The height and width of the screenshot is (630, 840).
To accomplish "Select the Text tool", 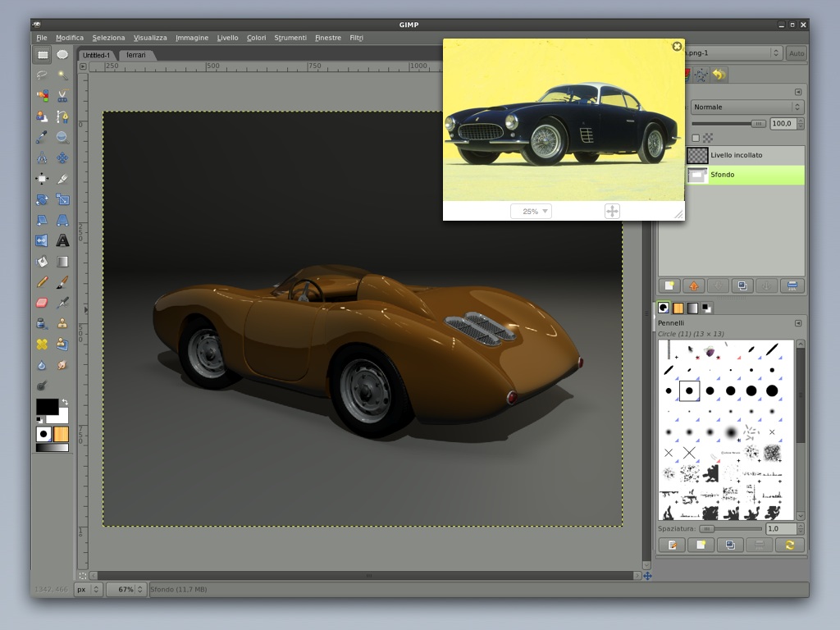I will pos(62,241).
